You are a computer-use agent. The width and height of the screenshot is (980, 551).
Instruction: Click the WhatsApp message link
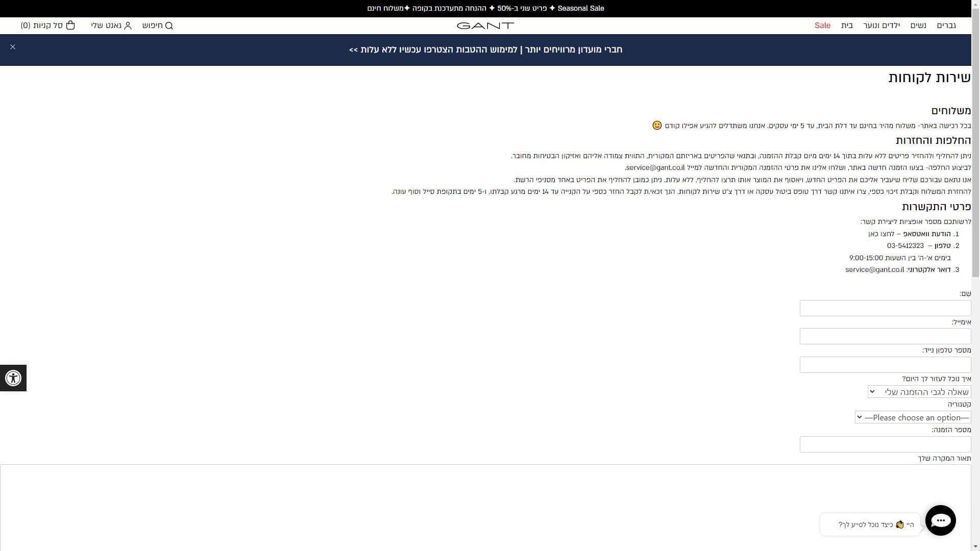point(881,234)
